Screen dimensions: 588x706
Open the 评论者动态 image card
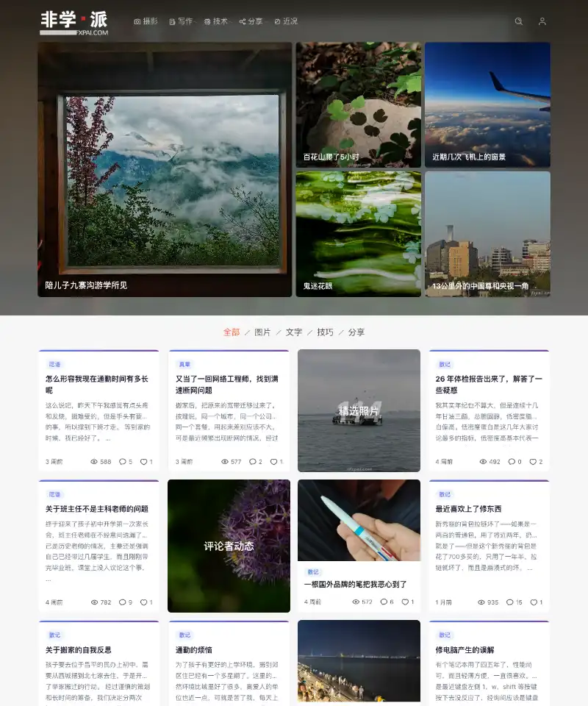pyautogui.click(x=229, y=546)
